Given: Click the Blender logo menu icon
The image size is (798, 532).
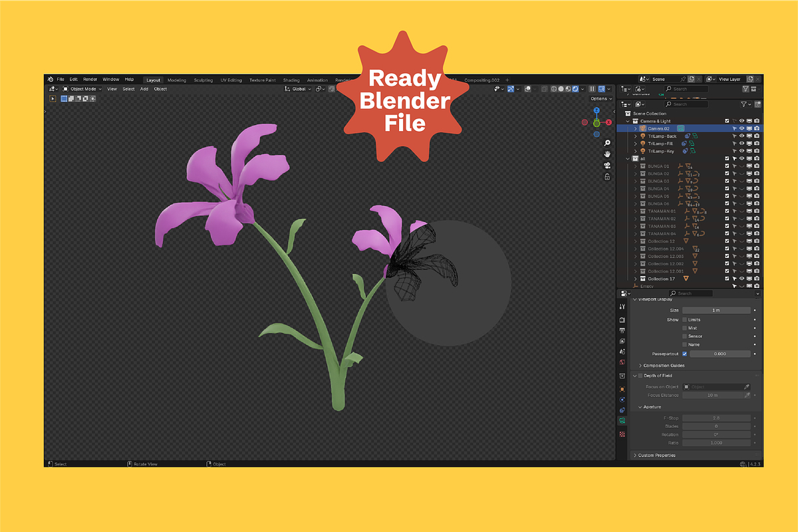Looking at the screenshot, I should (50, 79).
